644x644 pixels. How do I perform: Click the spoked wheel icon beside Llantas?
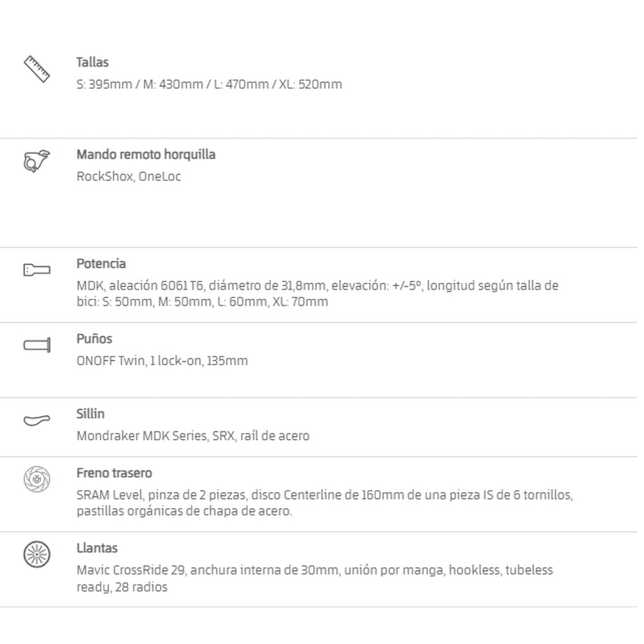[x=37, y=554]
